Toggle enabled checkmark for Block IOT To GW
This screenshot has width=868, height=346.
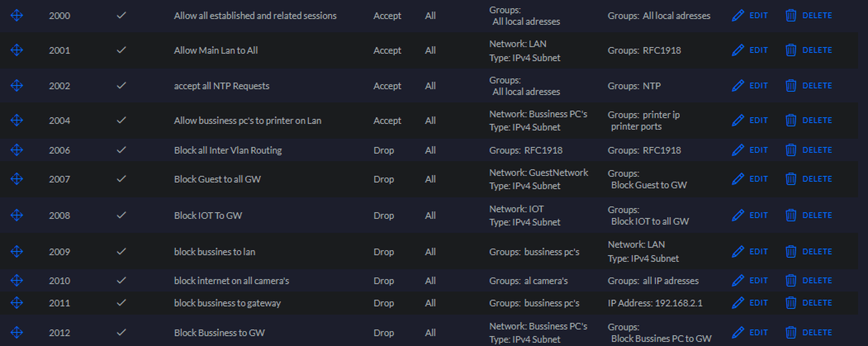[121, 215]
